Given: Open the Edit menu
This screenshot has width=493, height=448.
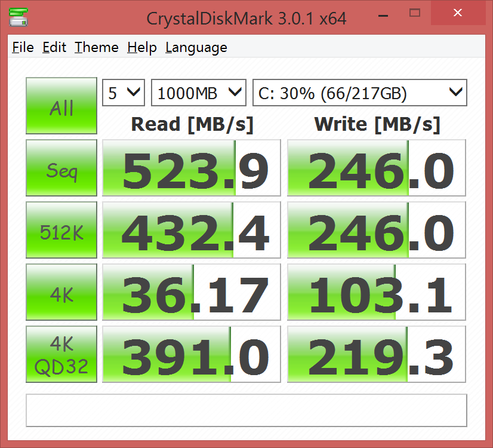Looking at the screenshot, I should pos(54,48).
